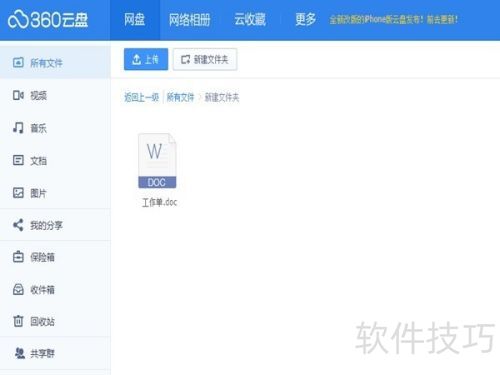The width and height of the screenshot is (500, 375).
Task: Click the 视频 camera icon
Action: click(18, 95)
